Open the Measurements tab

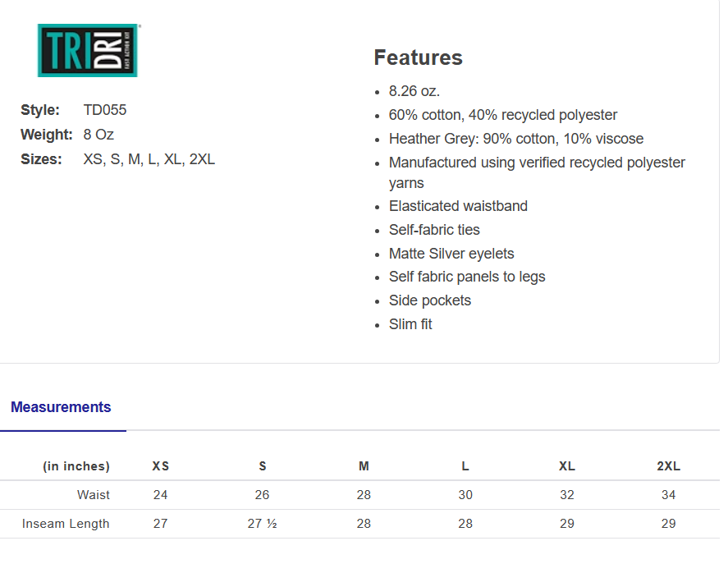(61, 407)
